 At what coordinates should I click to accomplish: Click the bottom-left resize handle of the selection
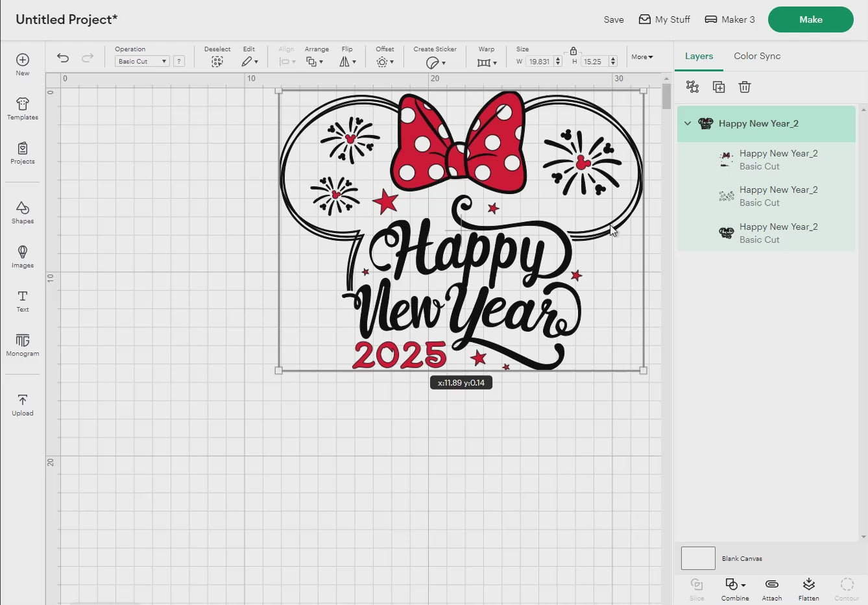pos(279,371)
